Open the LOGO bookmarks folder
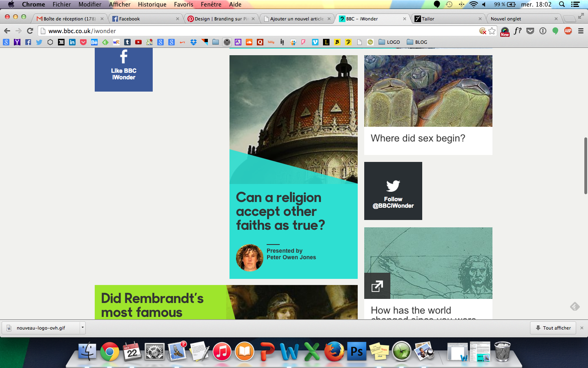 coord(389,42)
